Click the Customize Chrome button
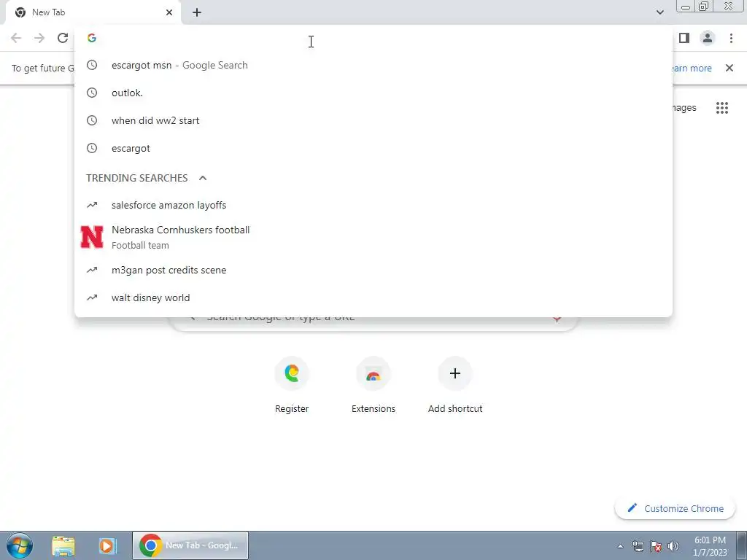Viewport: 747px width, 560px height. pyautogui.click(x=675, y=508)
